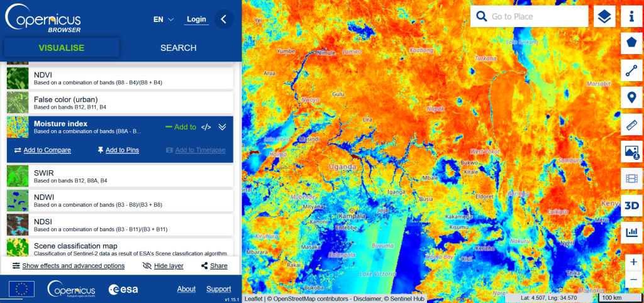The height and width of the screenshot is (303, 644).
Task: Select the draw line tool
Action: click(x=631, y=71)
